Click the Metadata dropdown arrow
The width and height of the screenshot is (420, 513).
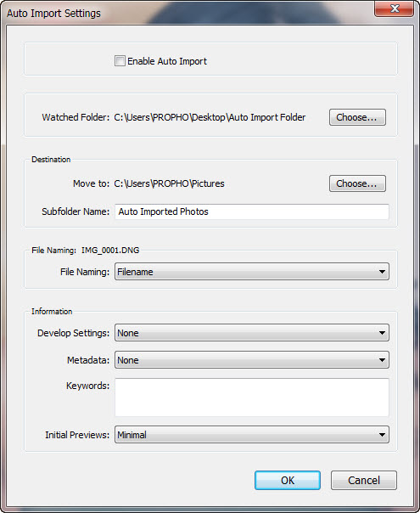click(x=382, y=360)
